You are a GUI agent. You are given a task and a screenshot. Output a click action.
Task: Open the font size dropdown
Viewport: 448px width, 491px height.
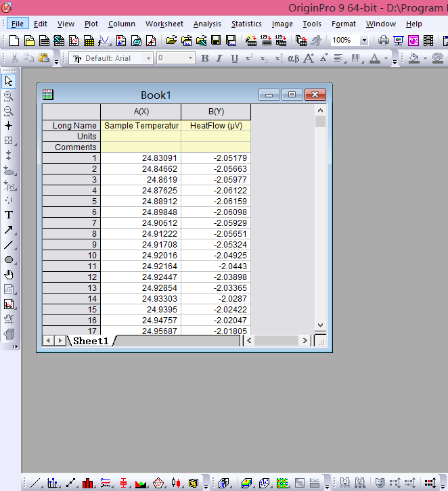click(190, 59)
